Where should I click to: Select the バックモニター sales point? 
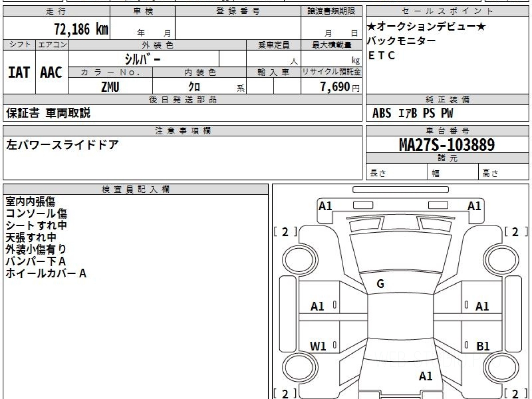click(x=402, y=41)
